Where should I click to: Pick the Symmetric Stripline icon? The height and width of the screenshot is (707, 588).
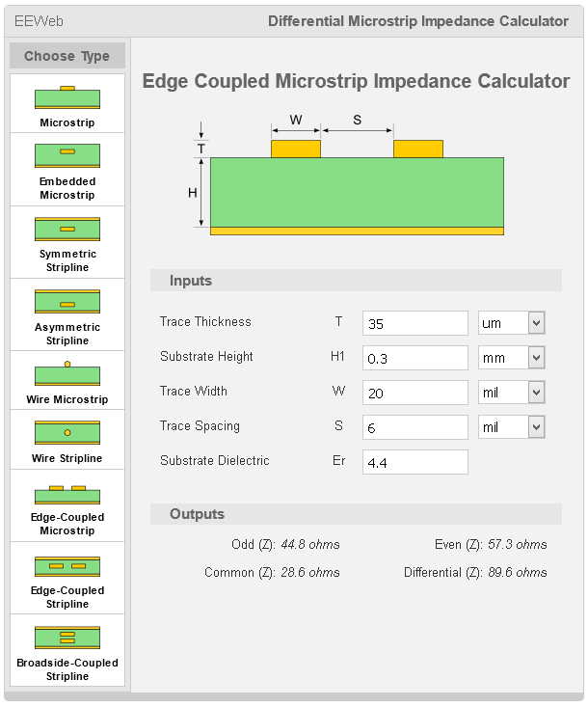pos(67,229)
